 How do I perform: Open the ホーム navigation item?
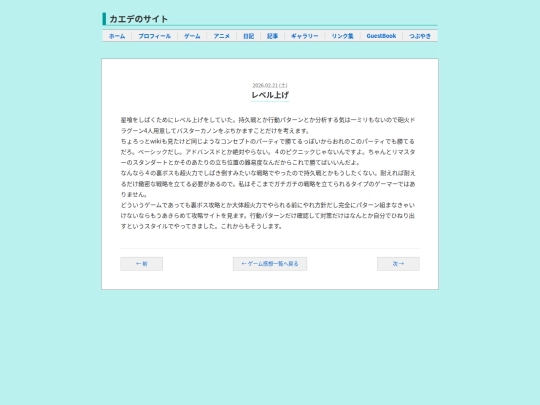coord(117,36)
